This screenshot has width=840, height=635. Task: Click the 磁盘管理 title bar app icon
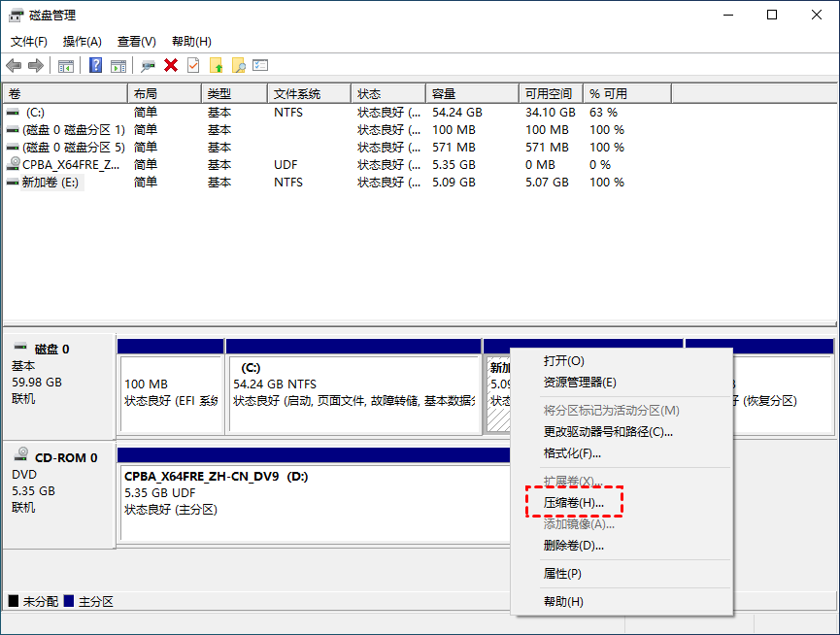click(x=17, y=15)
